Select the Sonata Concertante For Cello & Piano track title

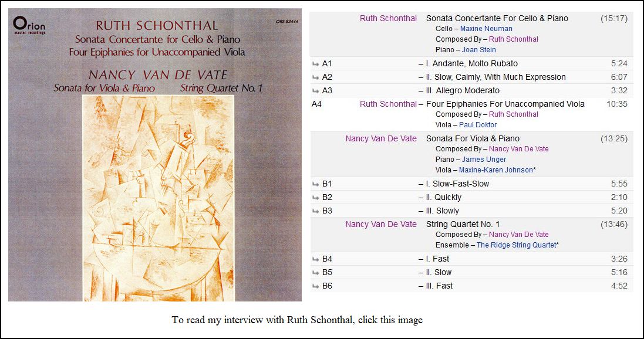[497, 18]
